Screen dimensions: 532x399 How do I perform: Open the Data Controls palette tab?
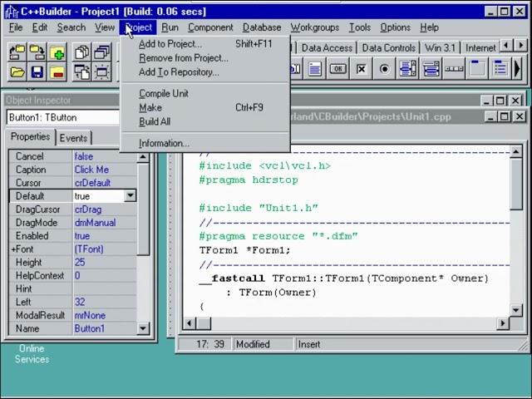click(388, 48)
